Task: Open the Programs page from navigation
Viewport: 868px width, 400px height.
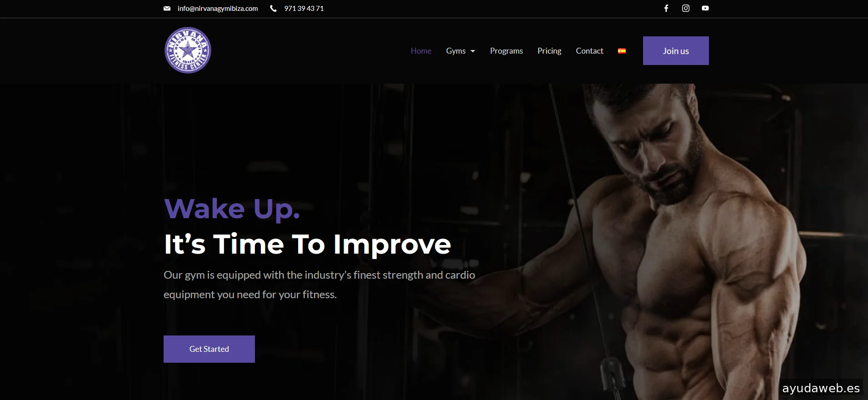Action: click(x=506, y=51)
